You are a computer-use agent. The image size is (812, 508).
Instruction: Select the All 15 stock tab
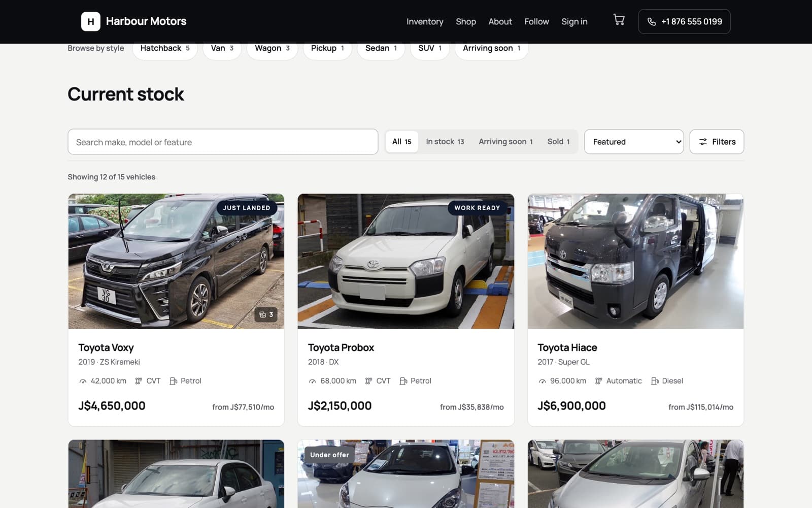tap(401, 142)
